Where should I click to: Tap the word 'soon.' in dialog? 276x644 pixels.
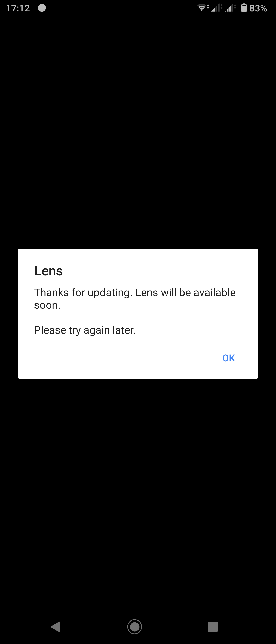47,305
